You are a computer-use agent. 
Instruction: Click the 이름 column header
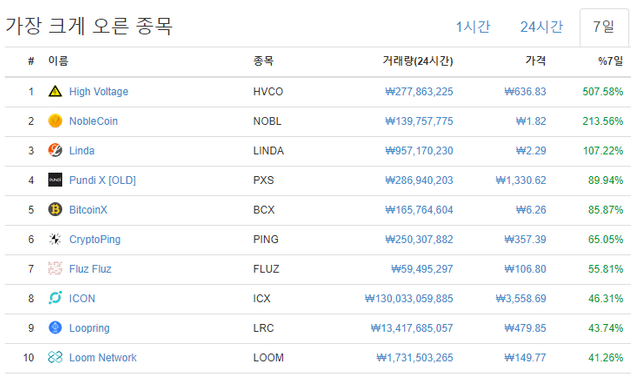coord(58,61)
